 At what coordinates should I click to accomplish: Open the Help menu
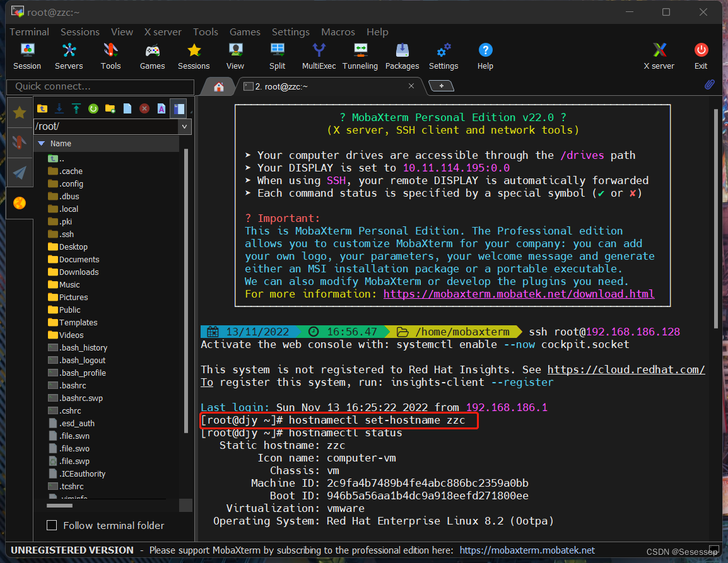[x=377, y=32]
